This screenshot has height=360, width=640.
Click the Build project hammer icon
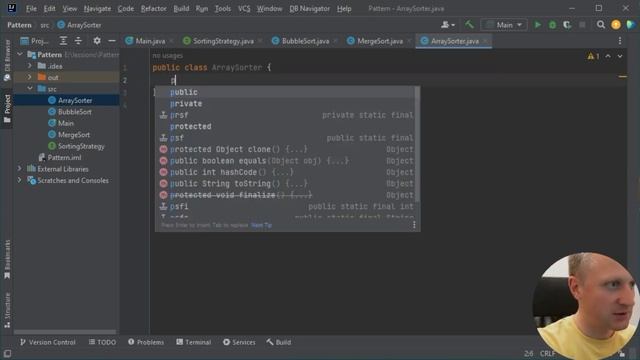click(469, 25)
